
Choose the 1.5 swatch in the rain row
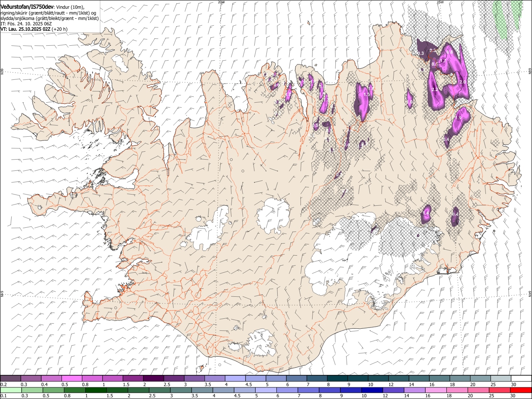117,390
